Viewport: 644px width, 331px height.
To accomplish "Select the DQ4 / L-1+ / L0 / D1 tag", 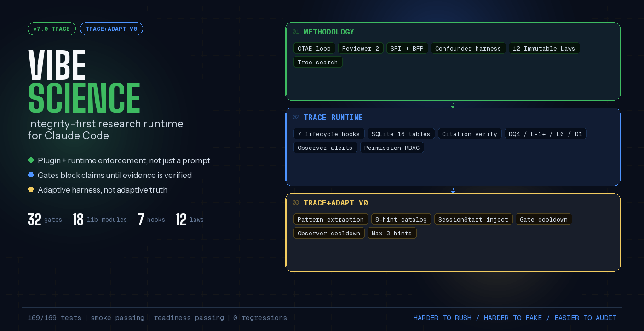I will tap(546, 134).
